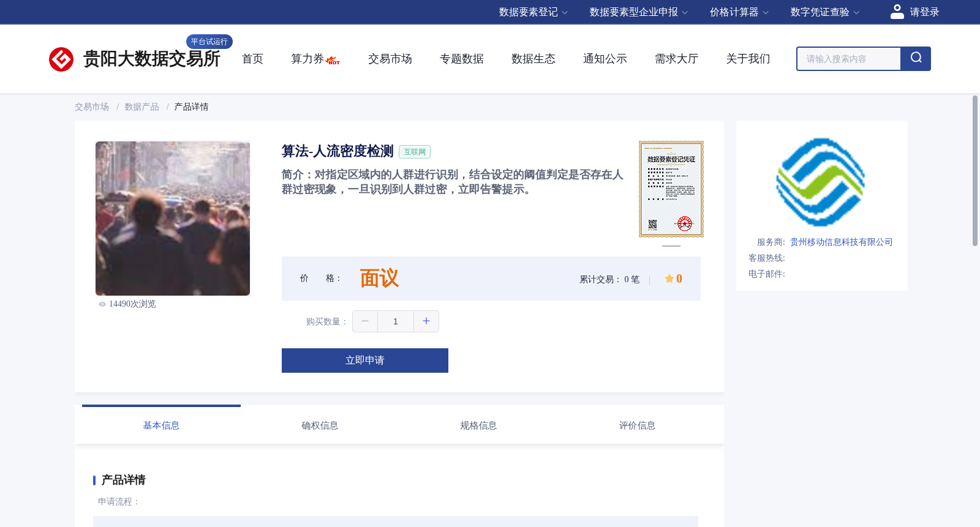Open 关于我们 navigation item

(748, 59)
